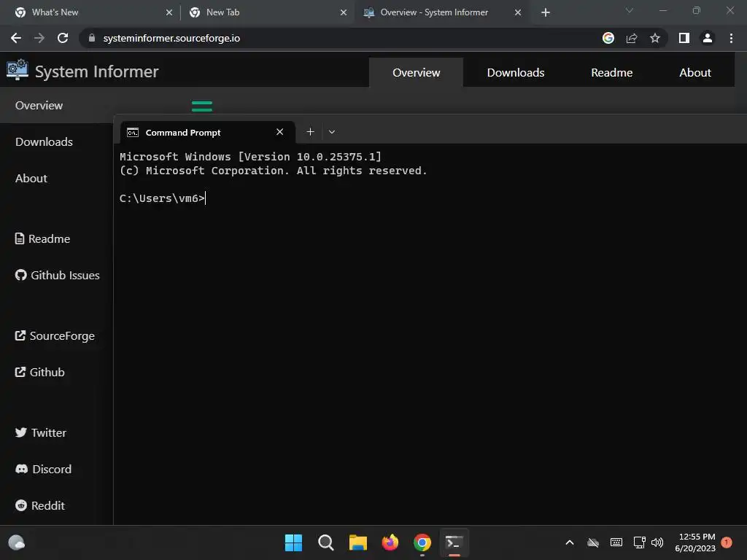Close the Command Prompt tab

(x=279, y=132)
